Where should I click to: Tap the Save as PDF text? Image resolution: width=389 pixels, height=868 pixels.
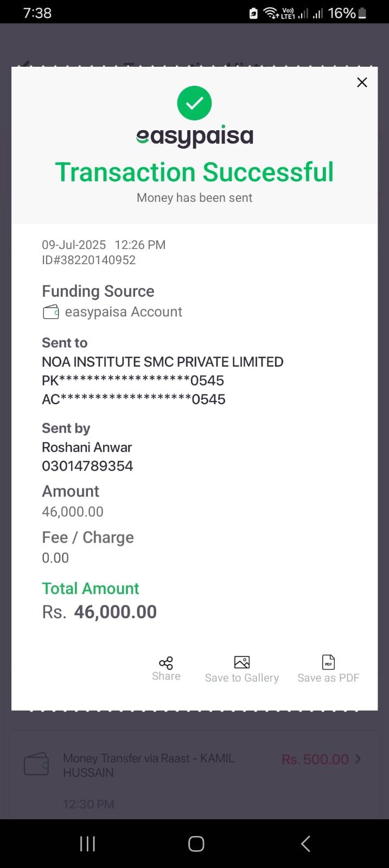point(328,678)
